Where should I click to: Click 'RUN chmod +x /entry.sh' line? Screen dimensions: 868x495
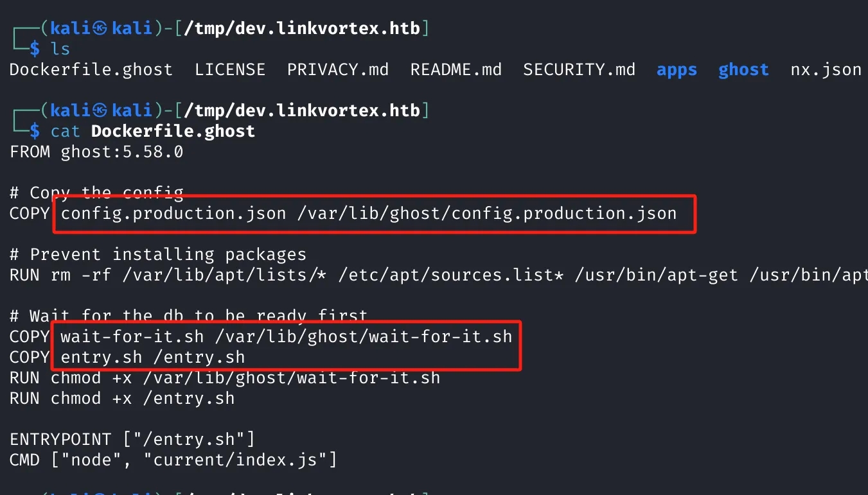tap(122, 398)
